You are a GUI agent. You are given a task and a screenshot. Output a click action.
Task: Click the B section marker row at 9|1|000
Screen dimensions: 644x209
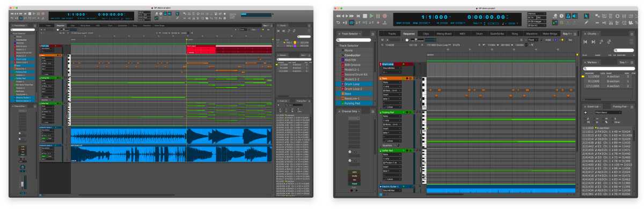pos(608,81)
